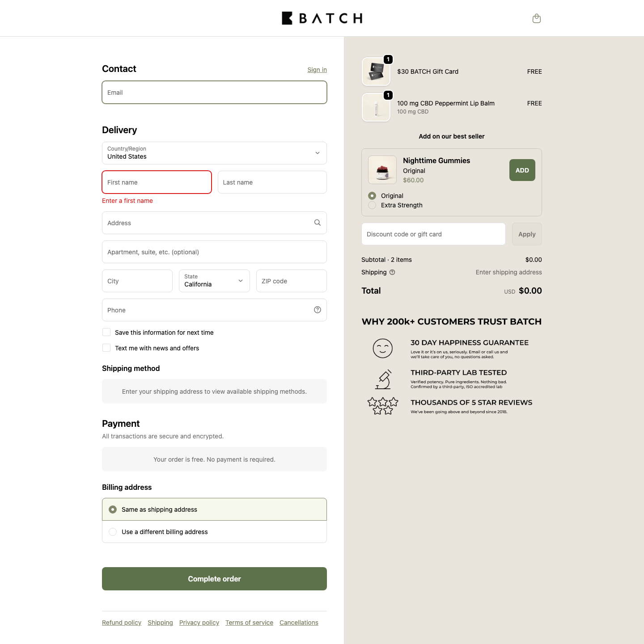Click the BATCH logo
The image size is (644, 644).
tap(322, 18)
